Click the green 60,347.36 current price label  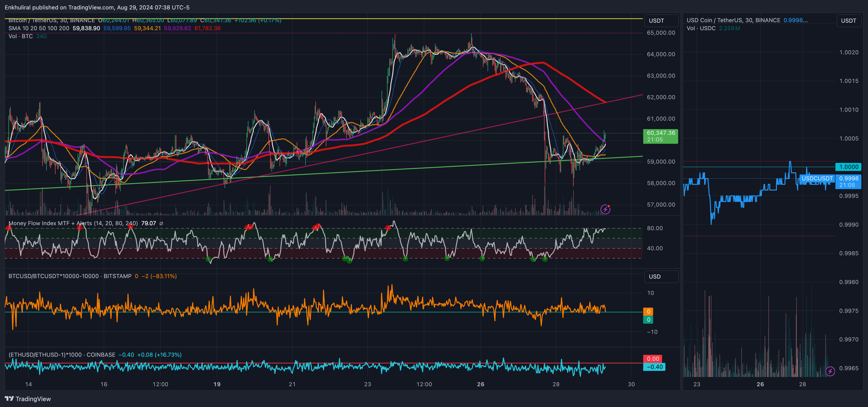pos(660,136)
